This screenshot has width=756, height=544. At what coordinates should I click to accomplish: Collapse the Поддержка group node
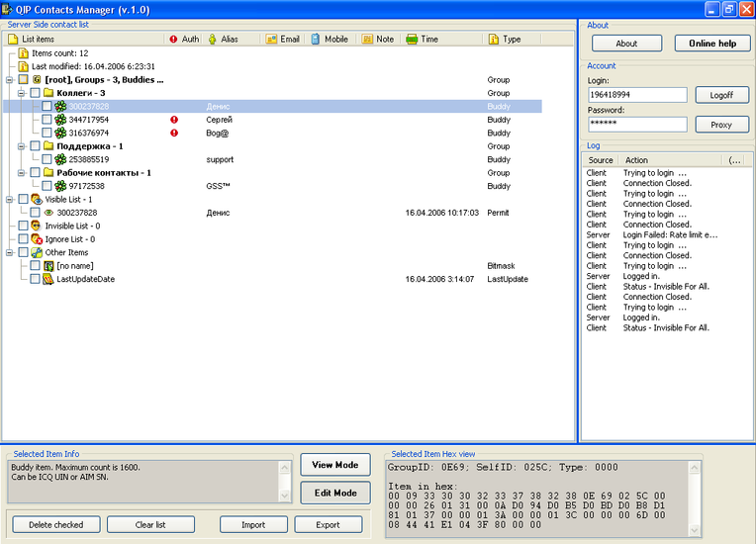point(21,146)
